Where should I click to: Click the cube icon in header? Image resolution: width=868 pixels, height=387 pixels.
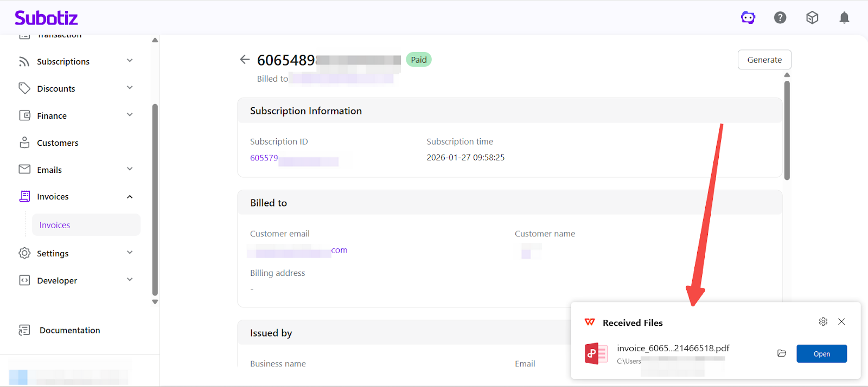(x=812, y=18)
